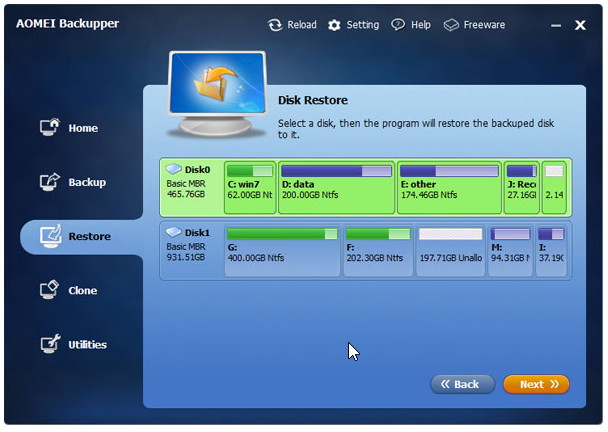The image size is (608, 432).
Task: Click the Utilities sidebar icon
Action: click(x=50, y=344)
